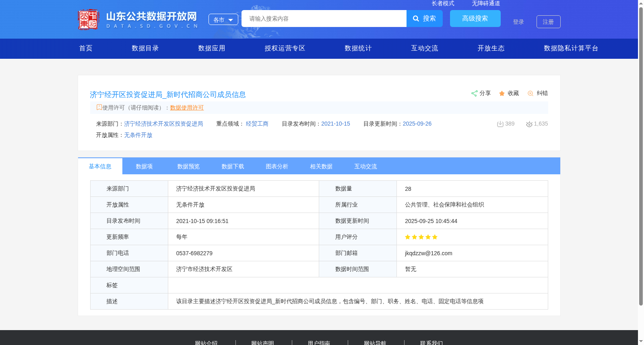Click the 注册 register button
Image resolution: width=644 pixels, height=345 pixels.
pyautogui.click(x=549, y=22)
